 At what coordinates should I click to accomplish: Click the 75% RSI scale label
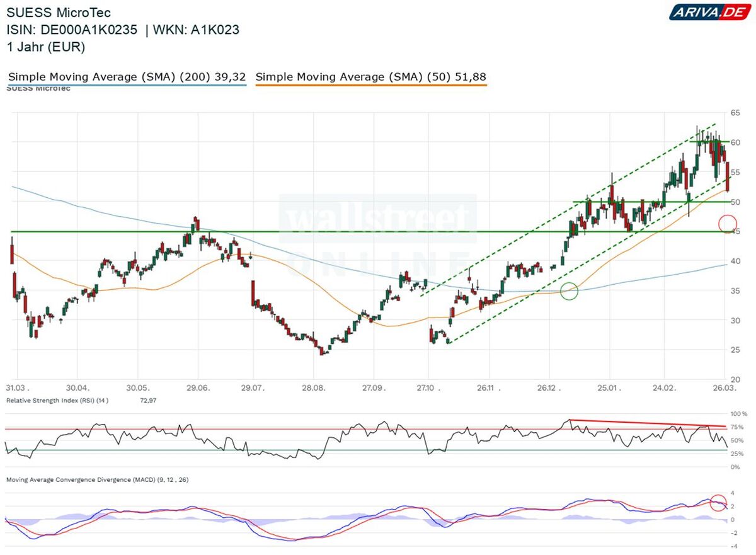pyautogui.click(x=737, y=427)
